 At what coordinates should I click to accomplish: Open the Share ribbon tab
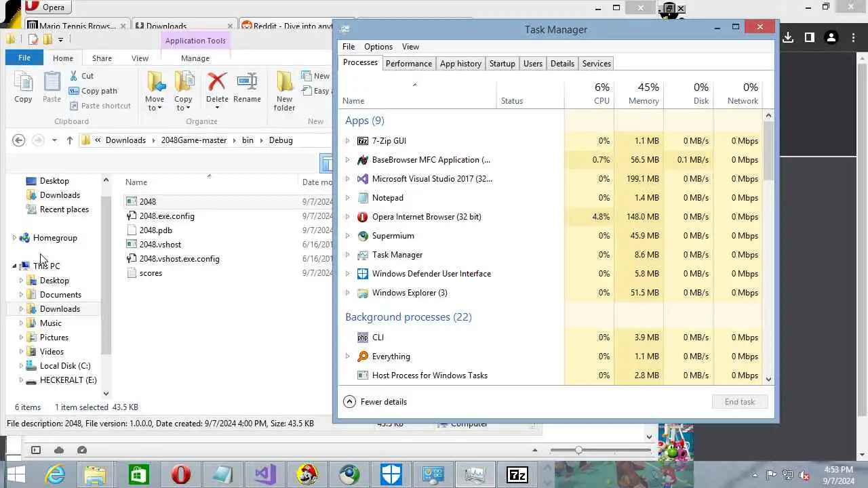click(102, 58)
